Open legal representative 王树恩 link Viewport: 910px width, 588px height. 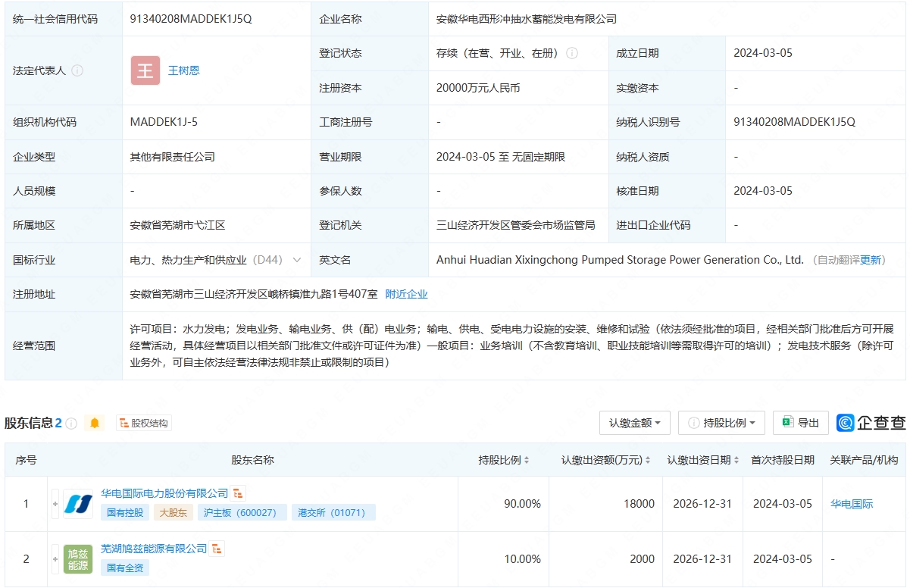[x=183, y=70]
